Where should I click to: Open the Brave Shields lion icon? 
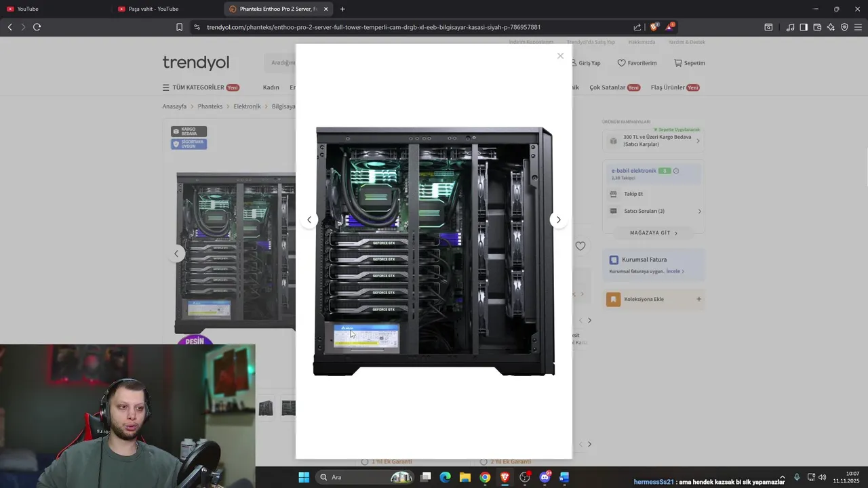coord(654,27)
